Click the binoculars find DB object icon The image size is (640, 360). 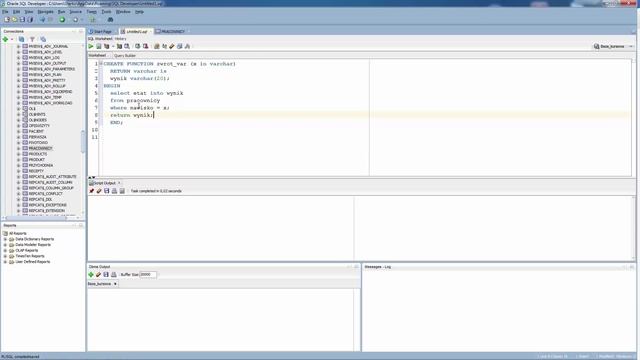110,20
